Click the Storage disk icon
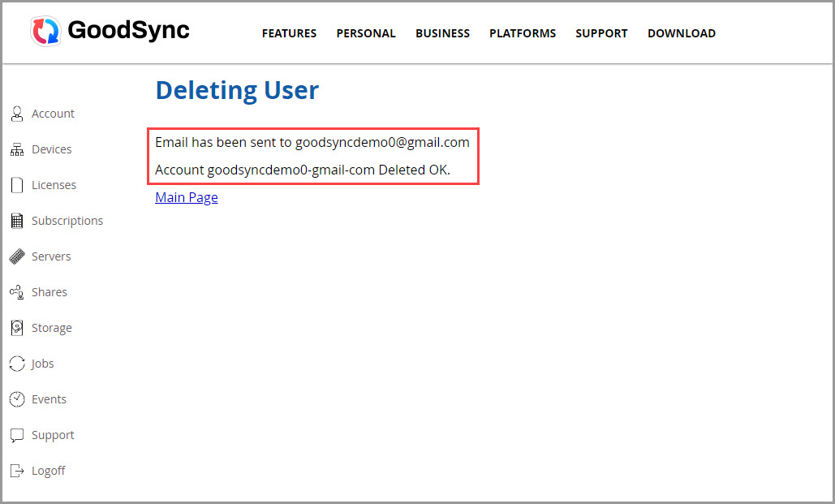This screenshot has height=504, width=835. click(17, 328)
